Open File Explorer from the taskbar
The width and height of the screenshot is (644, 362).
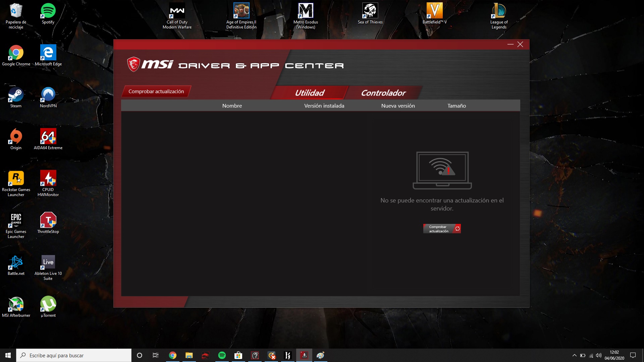(x=189, y=355)
